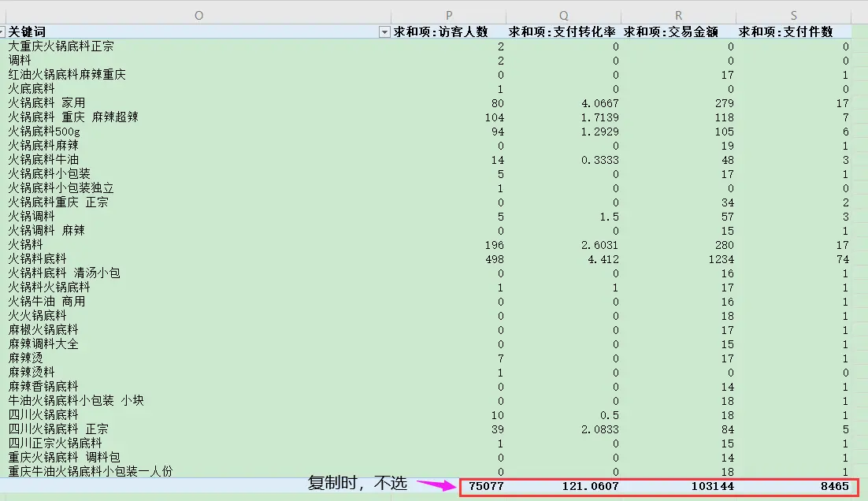Screen dimensions: 868x501
Task: Open the 关键词 filter dropdown arrow
Action: point(384,32)
